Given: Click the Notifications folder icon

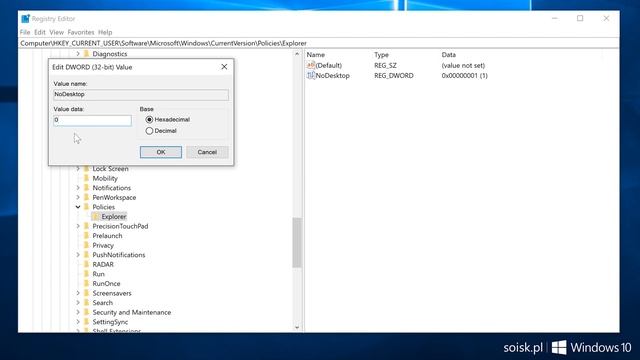Looking at the screenshot, I should click(x=87, y=188).
